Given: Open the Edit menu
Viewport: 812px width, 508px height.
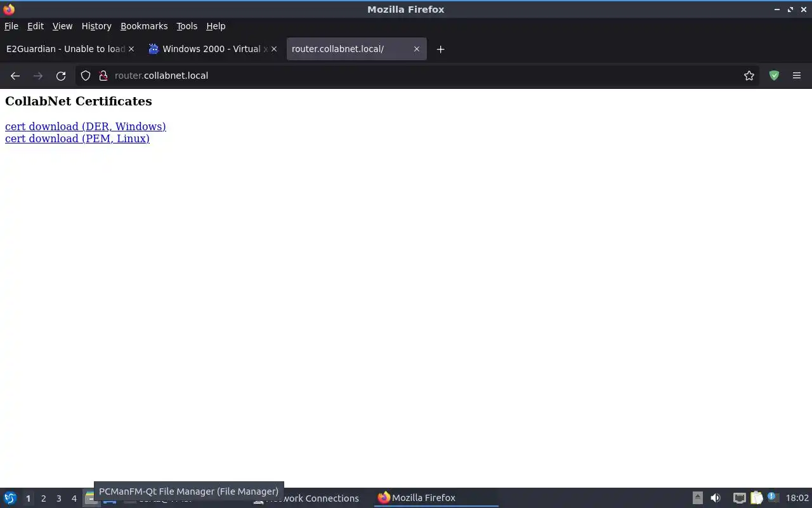Looking at the screenshot, I should pyautogui.click(x=36, y=26).
